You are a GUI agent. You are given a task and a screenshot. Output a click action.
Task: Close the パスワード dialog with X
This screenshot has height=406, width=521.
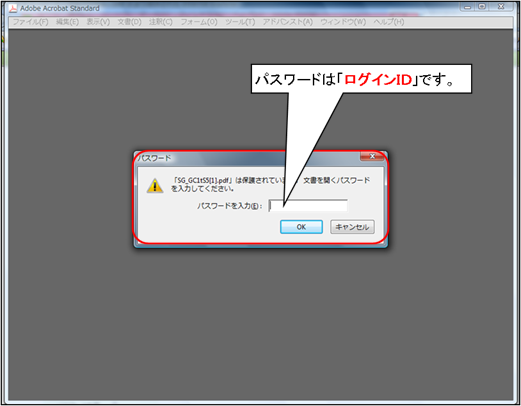click(372, 156)
